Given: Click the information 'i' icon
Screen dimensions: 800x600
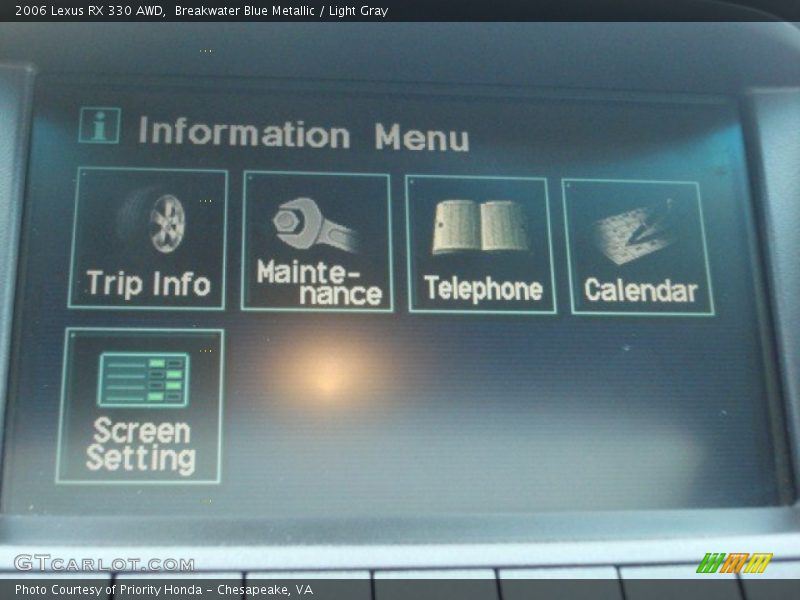Looking at the screenshot, I should (99, 125).
